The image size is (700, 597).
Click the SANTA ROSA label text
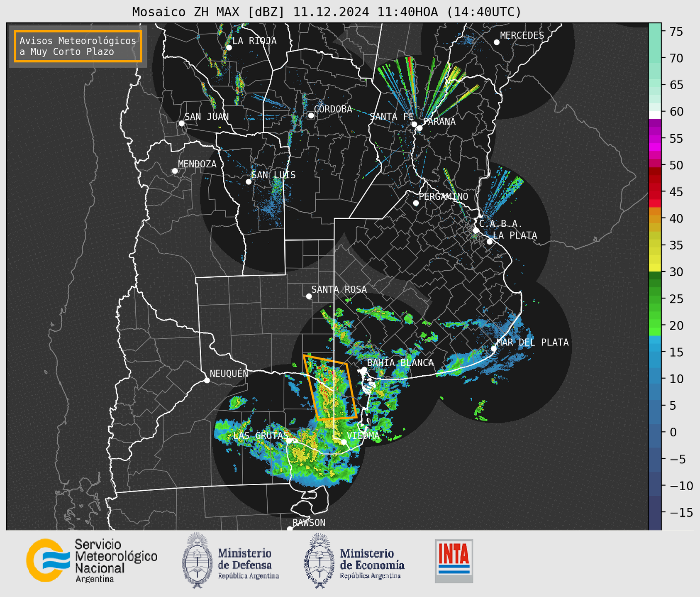[x=339, y=289]
